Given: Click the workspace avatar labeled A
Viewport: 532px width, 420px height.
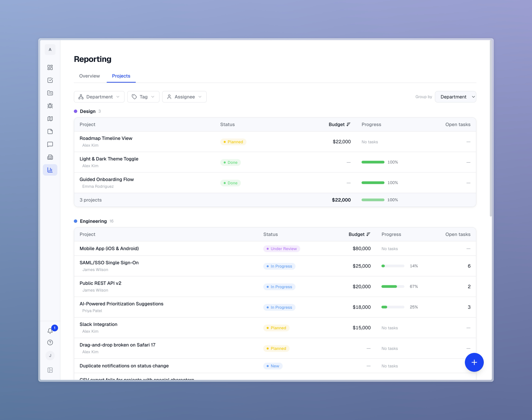Looking at the screenshot, I should pos(50,50).
